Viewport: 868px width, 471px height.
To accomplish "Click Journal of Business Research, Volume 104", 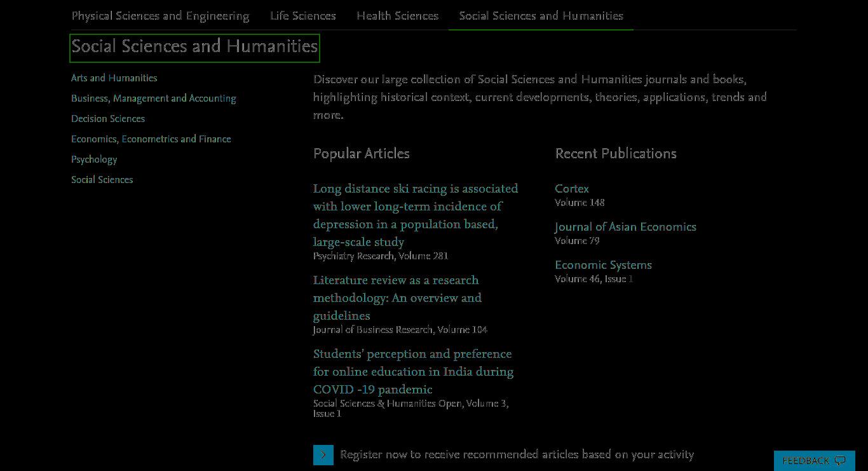I will tap(400, 330).
